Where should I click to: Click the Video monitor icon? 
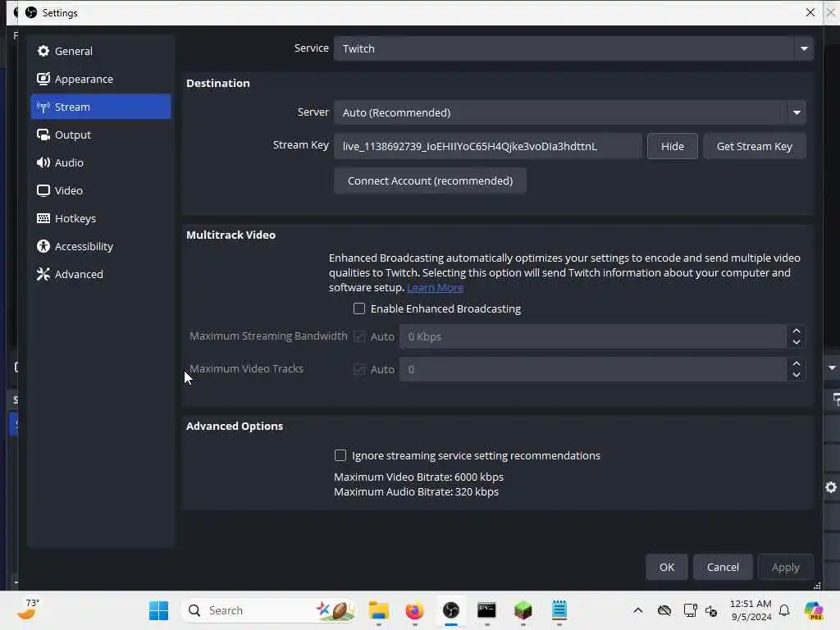tap(43, 190)
